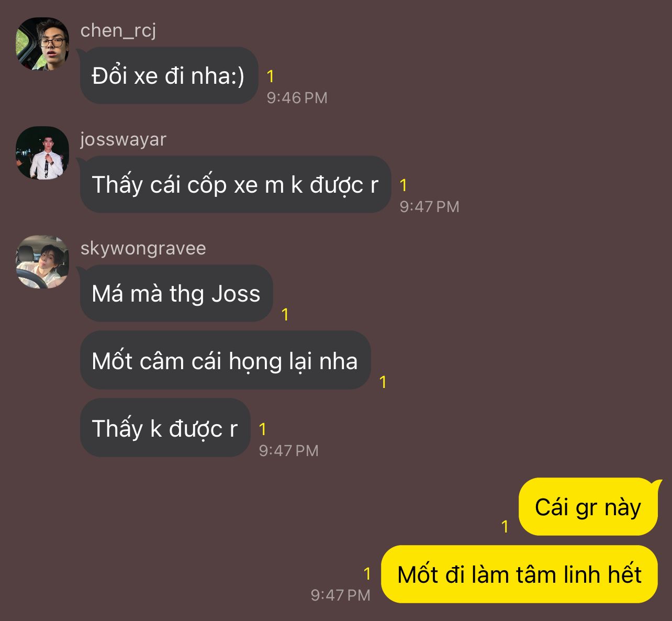Select the gray bubble 'Thấy k được r'

click(x=165, y=428)
